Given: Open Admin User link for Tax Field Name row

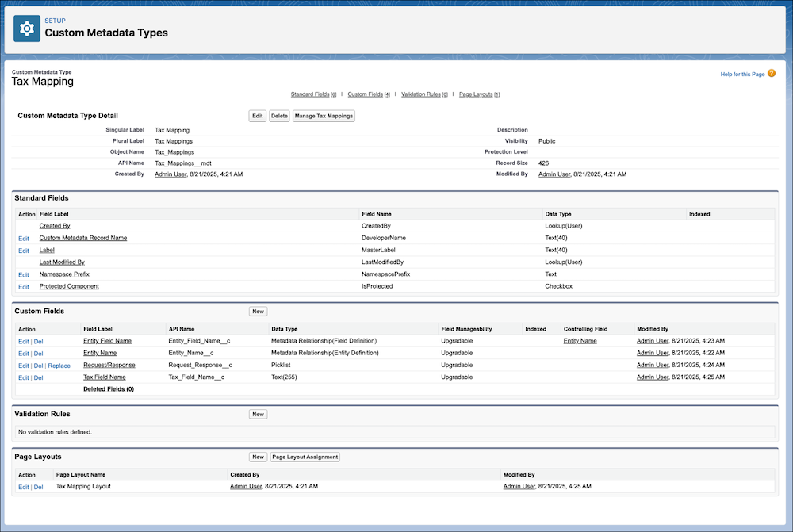Looking at the screenshot, I should [x=653, y=377].
